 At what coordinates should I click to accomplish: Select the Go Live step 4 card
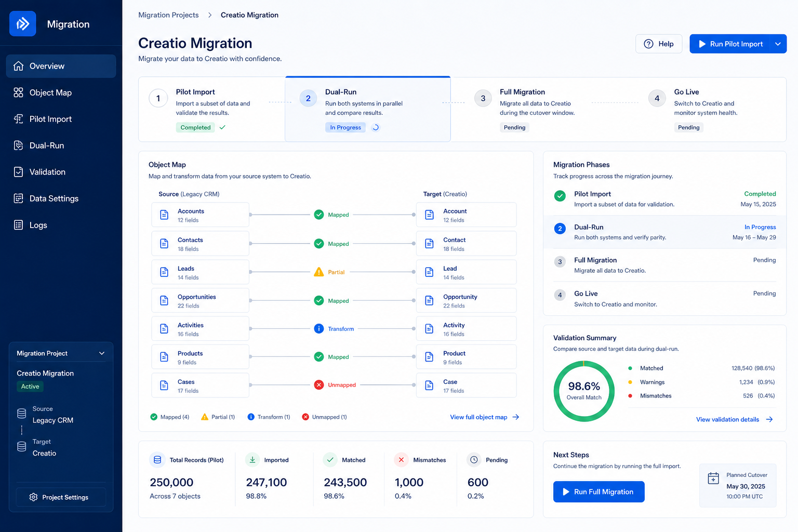(709, 109)
